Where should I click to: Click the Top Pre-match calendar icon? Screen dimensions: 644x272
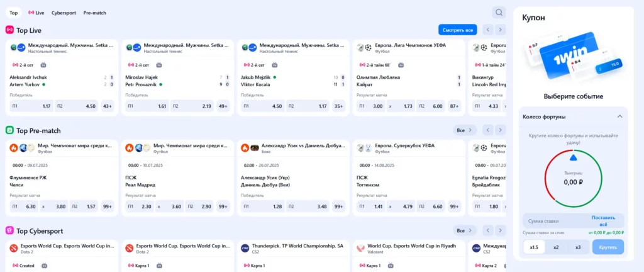pyautogui.click(x=10, y=130)
